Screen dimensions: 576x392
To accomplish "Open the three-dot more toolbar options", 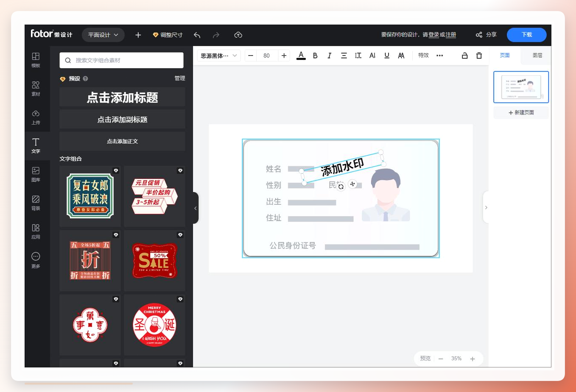I will tap(439, 56).
